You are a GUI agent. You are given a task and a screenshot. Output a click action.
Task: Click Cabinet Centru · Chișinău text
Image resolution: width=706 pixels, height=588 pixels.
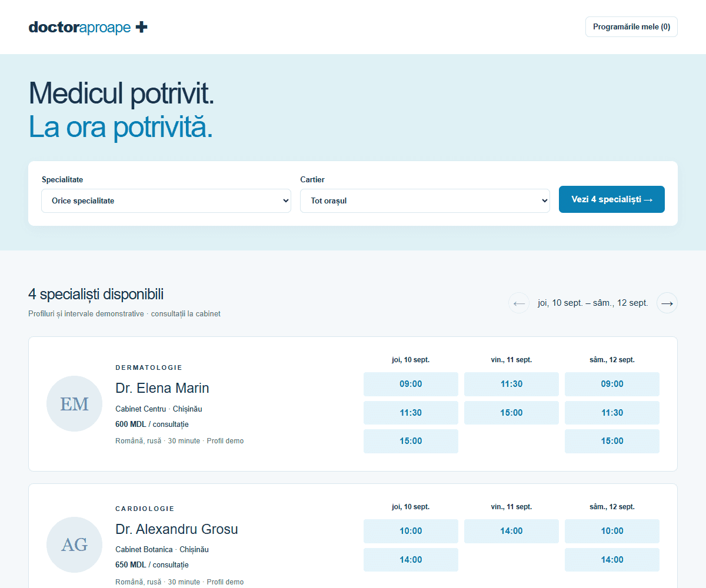point(159,409)
